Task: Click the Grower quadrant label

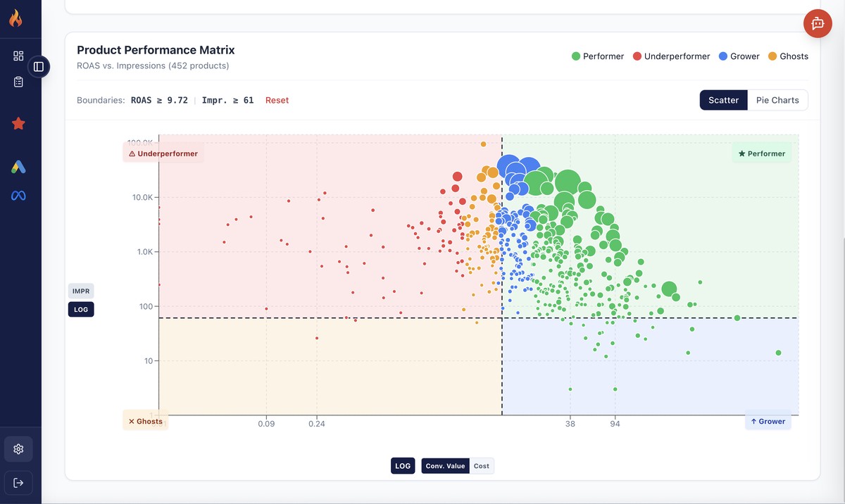Action: (x=768, y=420)
